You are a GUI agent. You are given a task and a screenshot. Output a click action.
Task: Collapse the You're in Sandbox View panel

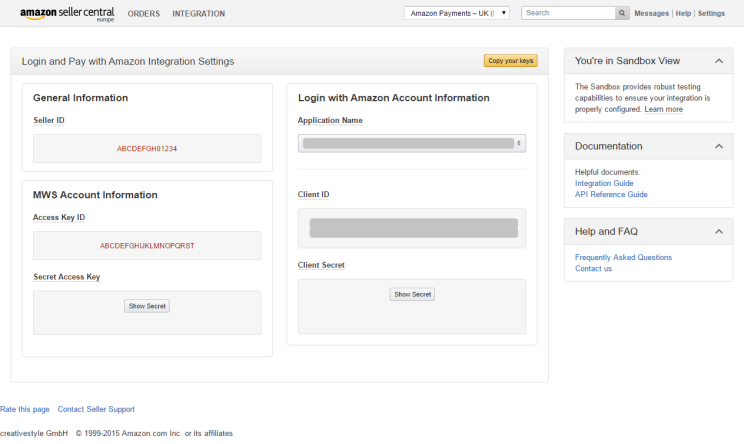coord(719,61)
